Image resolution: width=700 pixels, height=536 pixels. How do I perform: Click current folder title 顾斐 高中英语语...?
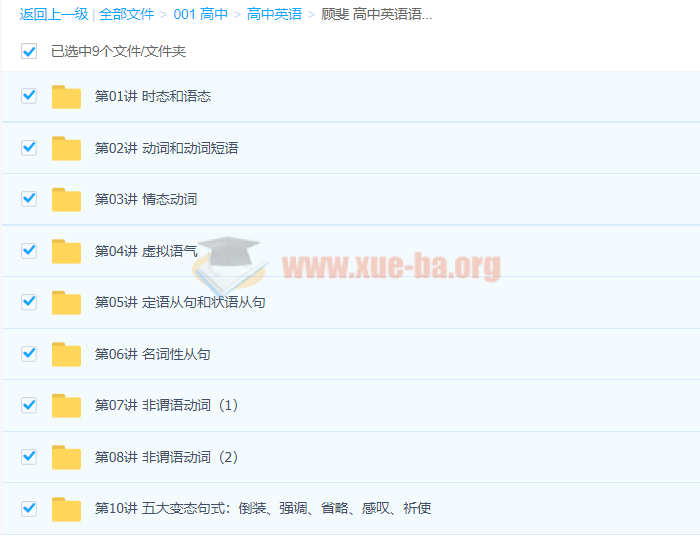click(x=376, y=15)
